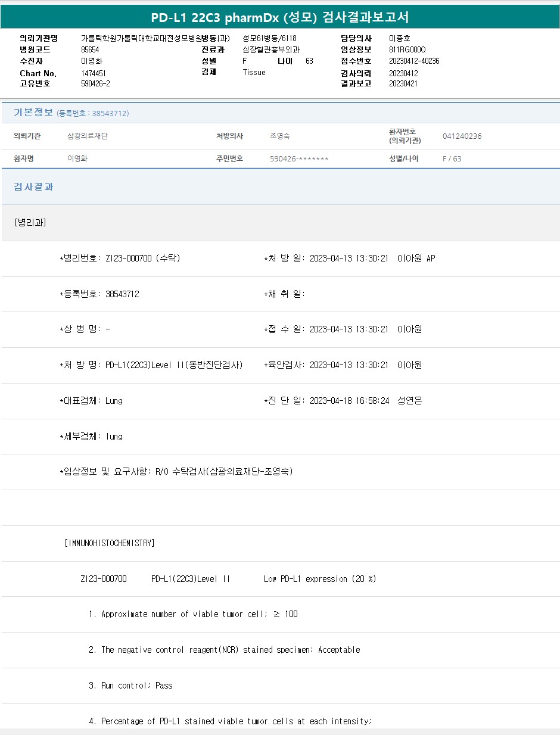
Task: Click the 접수번호 value 20230412-40236
Action: pos(414,61)
